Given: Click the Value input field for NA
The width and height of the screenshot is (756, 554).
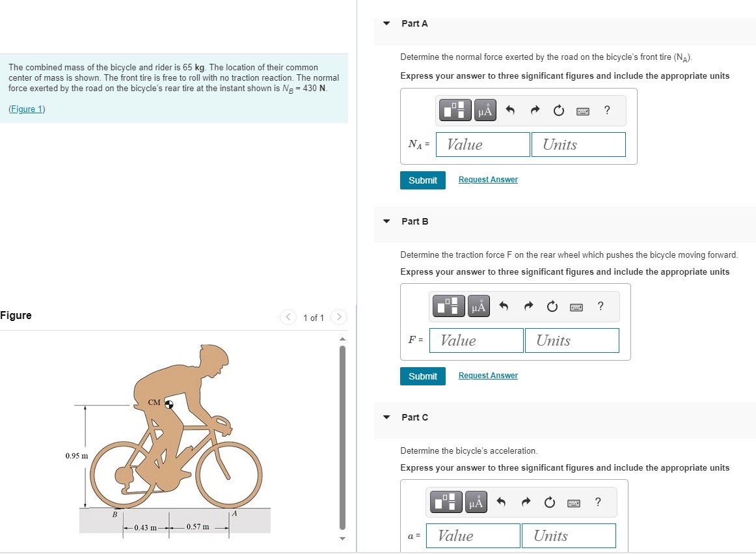Looking at the screenshot, I should pyautogui.click(x=482, y=145).
